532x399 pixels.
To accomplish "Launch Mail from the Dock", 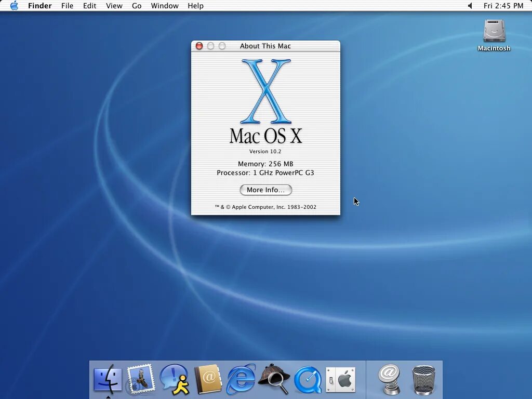I will pos(140,379).
